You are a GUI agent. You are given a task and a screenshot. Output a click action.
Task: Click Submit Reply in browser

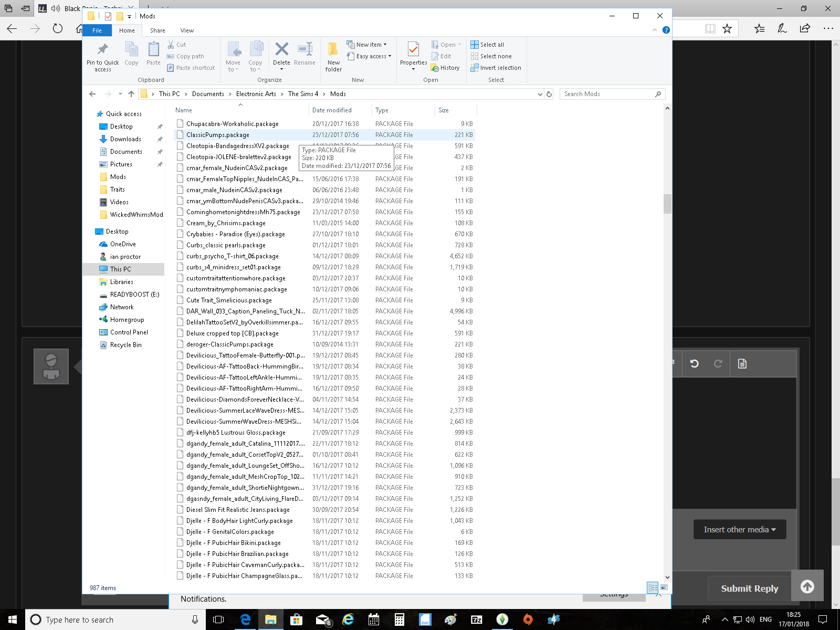(x=749, y=589)
